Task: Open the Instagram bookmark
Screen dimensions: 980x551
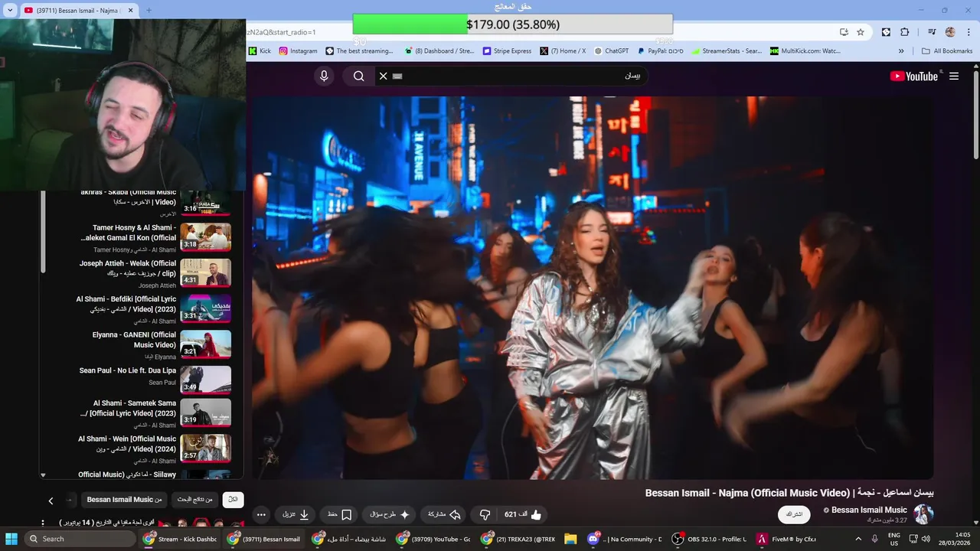Action: [x=298, y=51]
